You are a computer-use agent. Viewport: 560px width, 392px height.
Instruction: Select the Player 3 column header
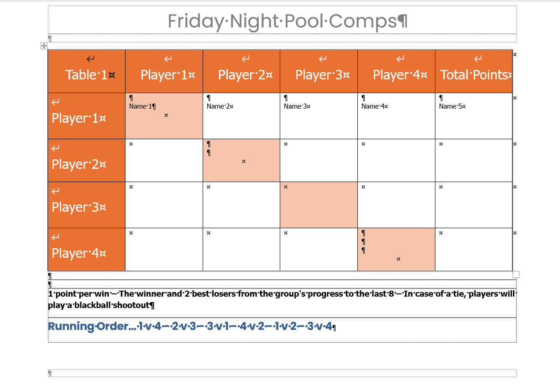tap(319, 71)
